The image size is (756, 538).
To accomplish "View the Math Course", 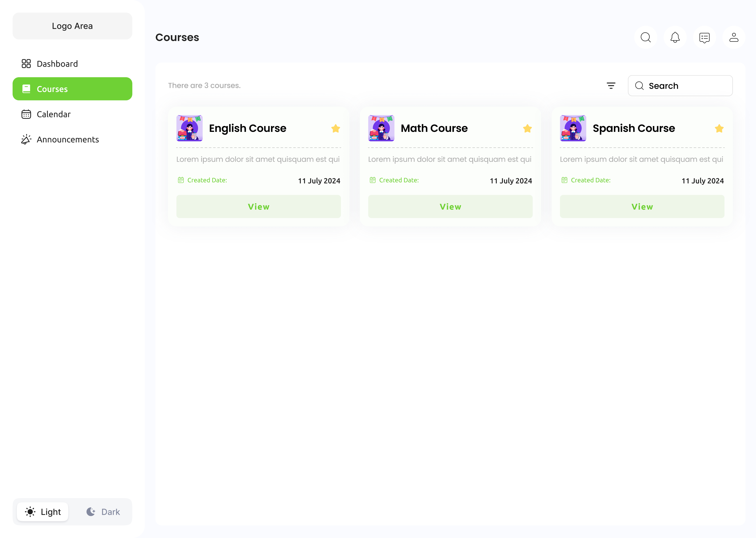I will 450,207.
